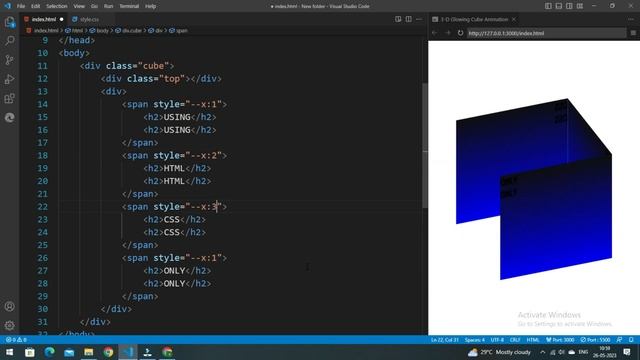Open the Edit menu

pos(36,6)
